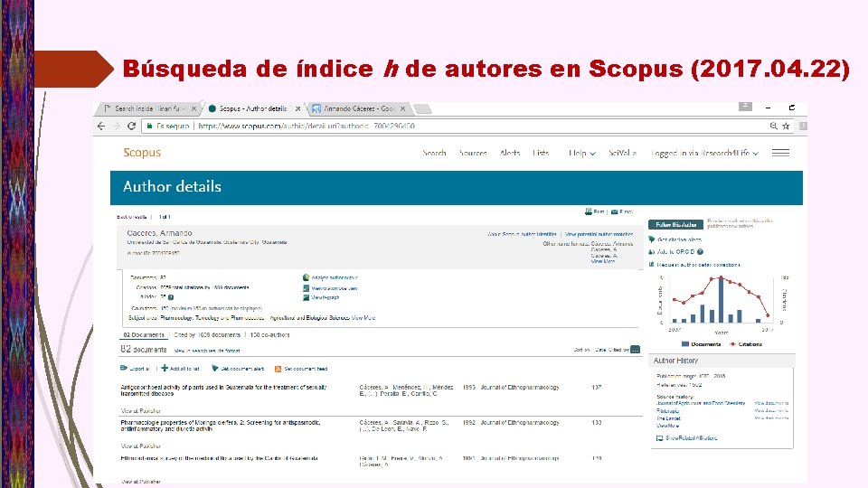Click View at Publisher under Antigonorrhoeal article
Viewport: 868px width, 488px height.
(141, 410)
